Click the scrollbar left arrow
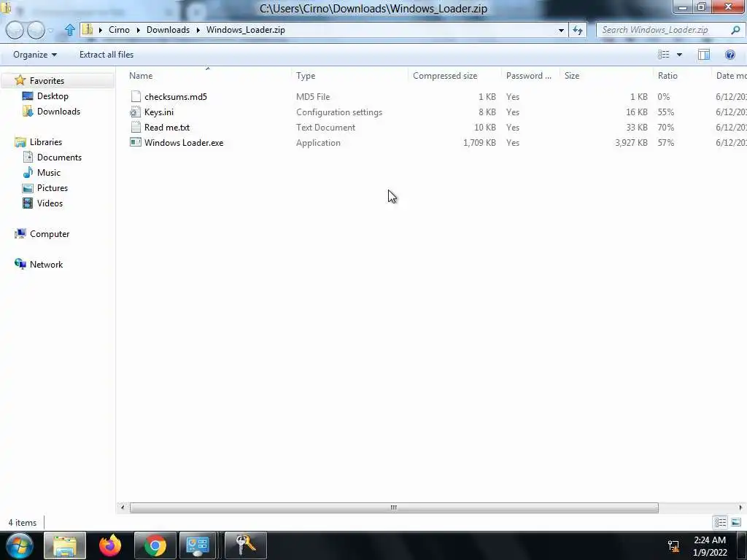 click(123, 507)
